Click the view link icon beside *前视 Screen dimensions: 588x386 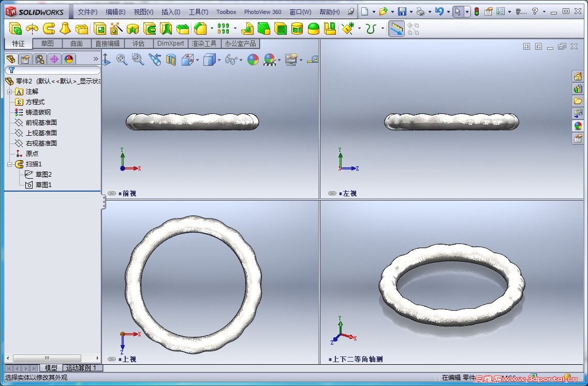pos(112,193)
